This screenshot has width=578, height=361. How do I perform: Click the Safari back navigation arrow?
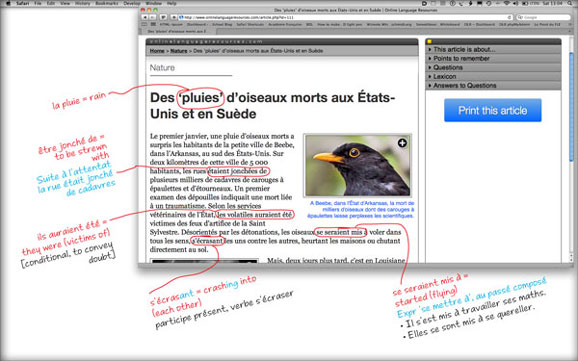(x=145, y=17)
